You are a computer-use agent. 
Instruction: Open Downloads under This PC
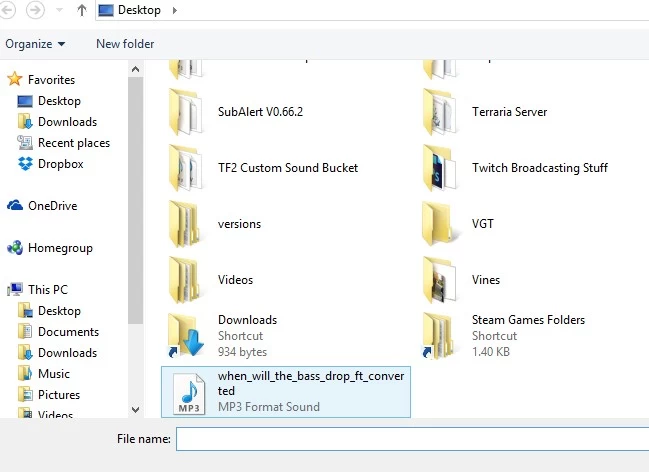pos(67,353)
